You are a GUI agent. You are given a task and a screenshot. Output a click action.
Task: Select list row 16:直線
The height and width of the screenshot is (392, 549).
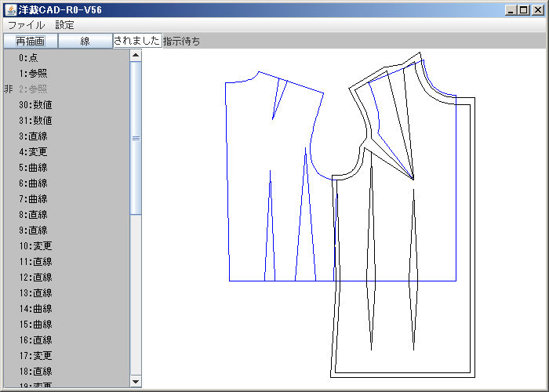[67, 339]
